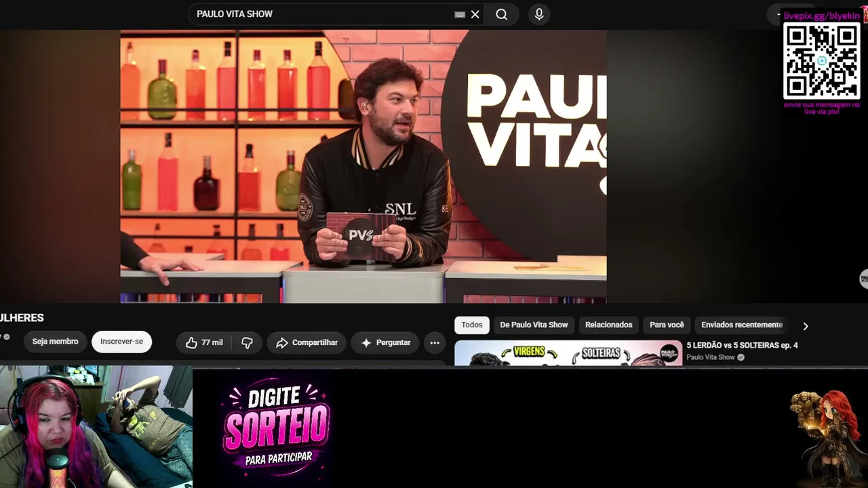Image resolution: width=868 pixels, height=488 pixels.
Task: Open the Virgens vs Solteiras video thumbnail
Action: click(x=568, y=353)
